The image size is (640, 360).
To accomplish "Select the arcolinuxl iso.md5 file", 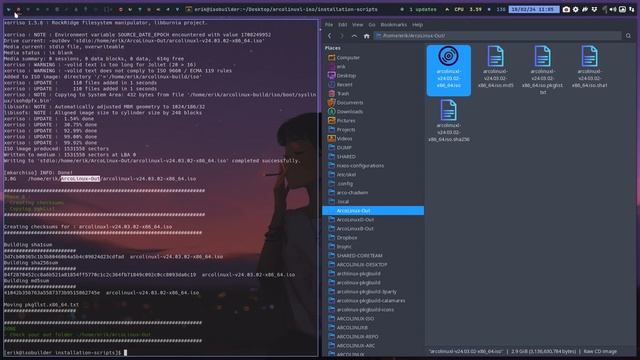I will coord(496,67).
